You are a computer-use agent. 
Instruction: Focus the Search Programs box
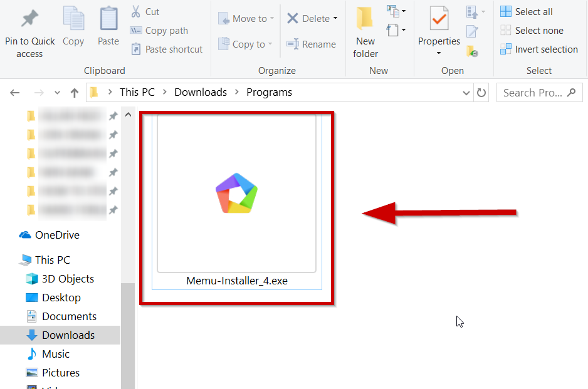click(x=539, y=93)
